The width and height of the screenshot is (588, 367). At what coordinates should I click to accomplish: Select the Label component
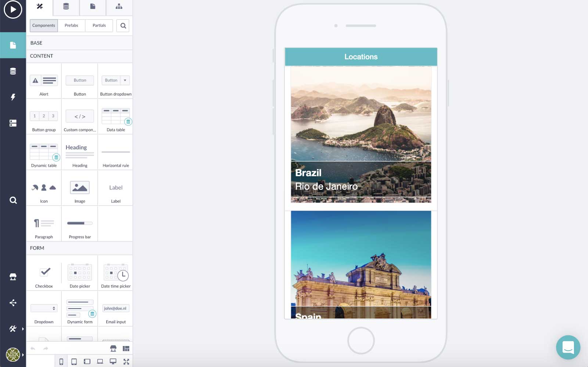pyautogui.click(x=115, y=188)
